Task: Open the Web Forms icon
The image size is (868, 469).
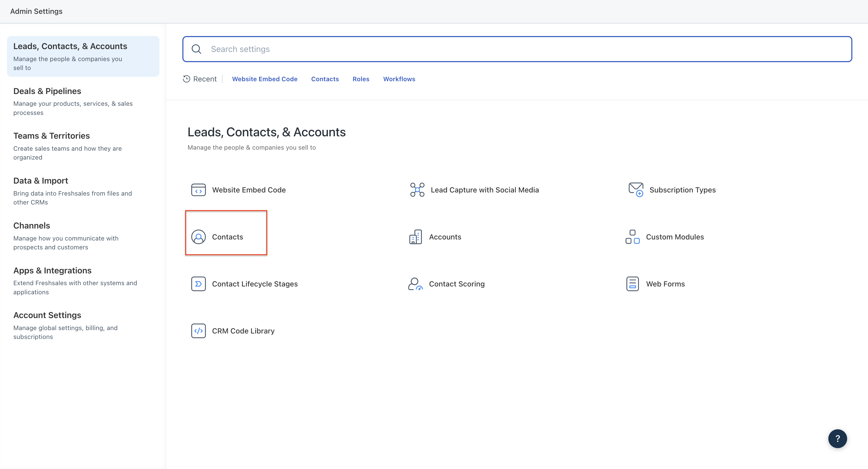Action: (x=632, y=284)
